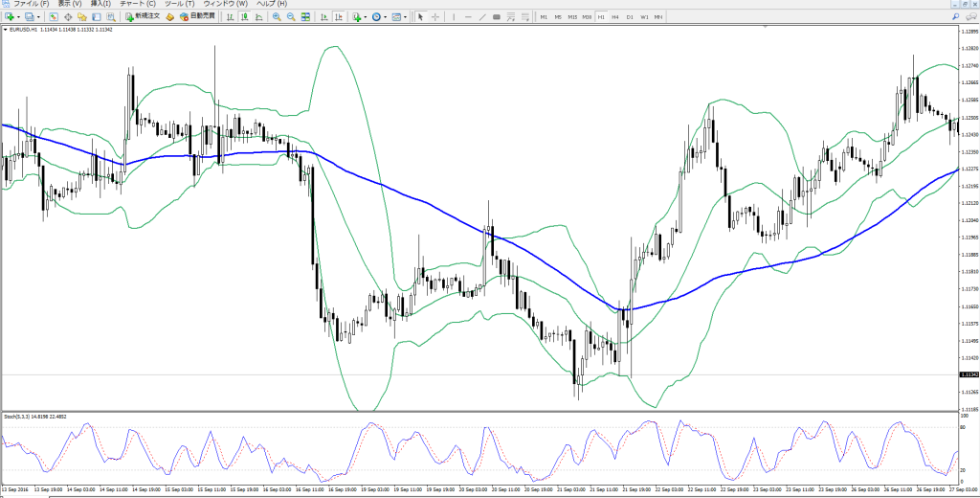Open the チャート (C) menu

(x=138, y=4)
